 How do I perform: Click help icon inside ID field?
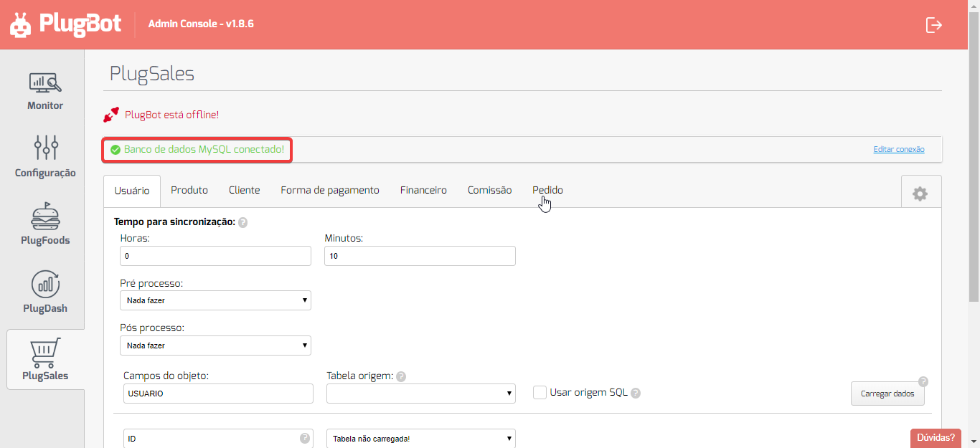tap(305, 438)
